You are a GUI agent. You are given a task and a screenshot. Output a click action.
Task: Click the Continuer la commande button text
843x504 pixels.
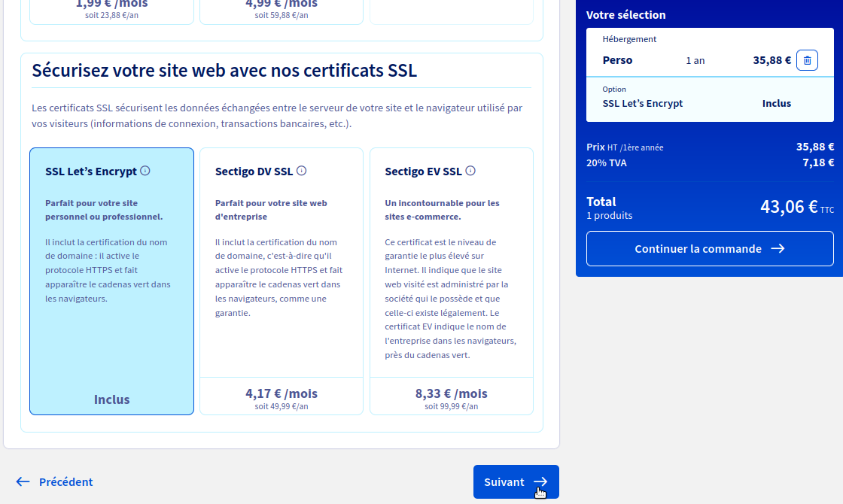point(698,248)
